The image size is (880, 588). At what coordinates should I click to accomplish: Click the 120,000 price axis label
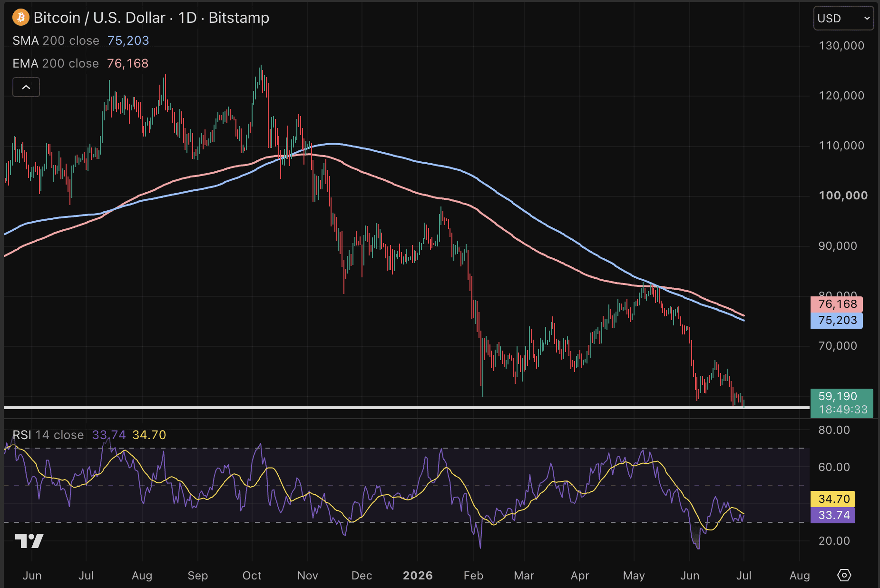841,96
